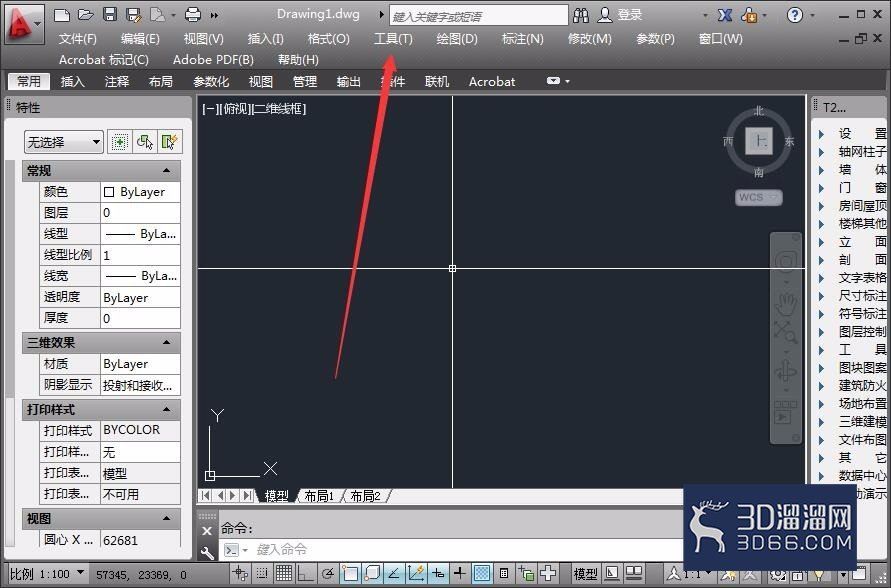Toggle Object Snap Tracking in status bar
This screenshot has width=891, height=588.
click(393, 574)
